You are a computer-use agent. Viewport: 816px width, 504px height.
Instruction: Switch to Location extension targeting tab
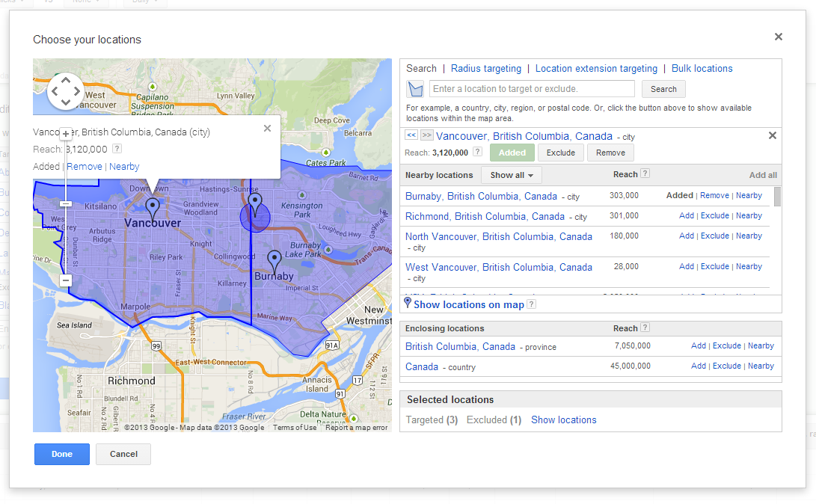[596, 68]
